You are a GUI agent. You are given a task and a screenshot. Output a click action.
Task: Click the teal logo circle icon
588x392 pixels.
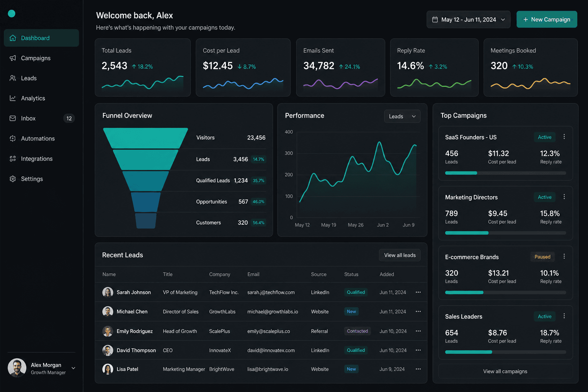click(11, 14)
